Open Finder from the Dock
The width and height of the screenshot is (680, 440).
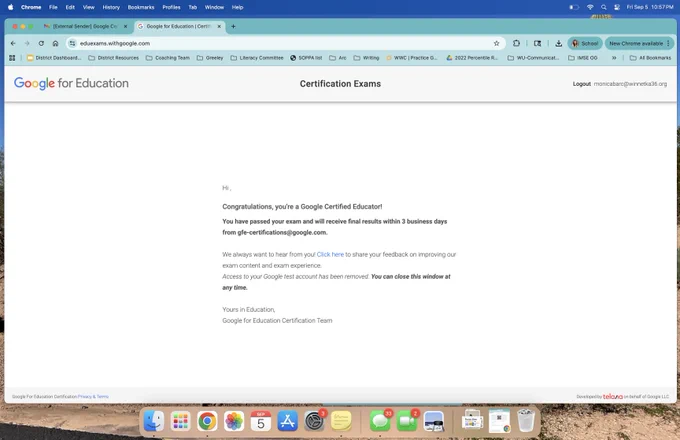click(154, 421)
